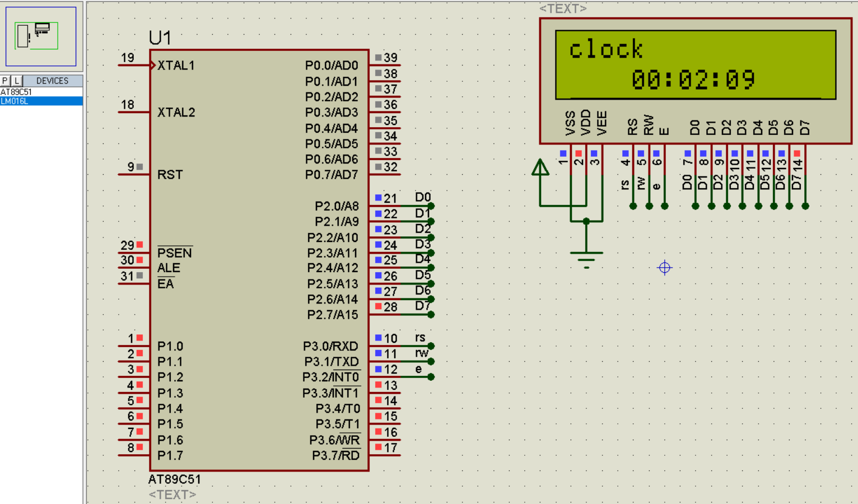Screen dimensions: 858x504
Task: Click the P pick devices button
Action: click(x=5, y=81)
